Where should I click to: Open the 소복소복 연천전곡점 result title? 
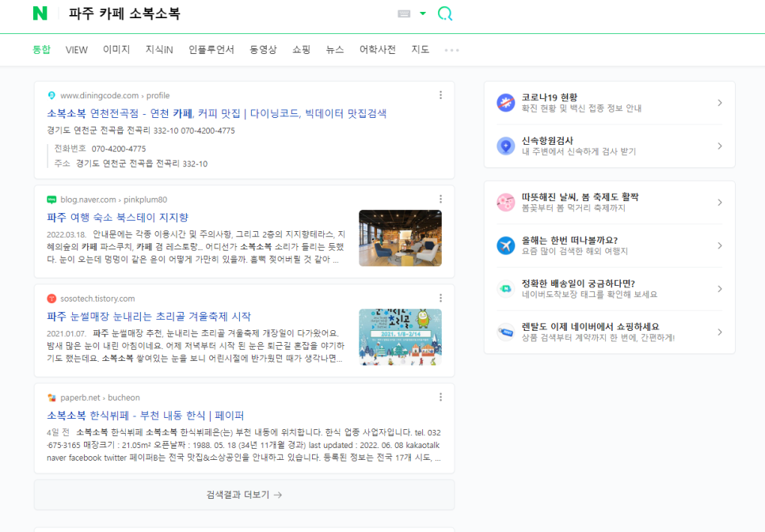tap(217, 114)
